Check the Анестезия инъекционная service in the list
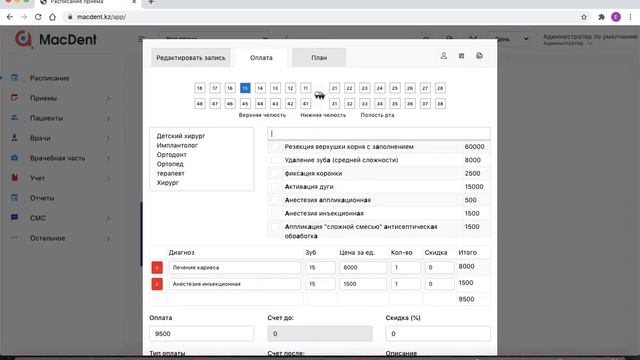This screenshot has width=640, height=360. pos(276,213)
